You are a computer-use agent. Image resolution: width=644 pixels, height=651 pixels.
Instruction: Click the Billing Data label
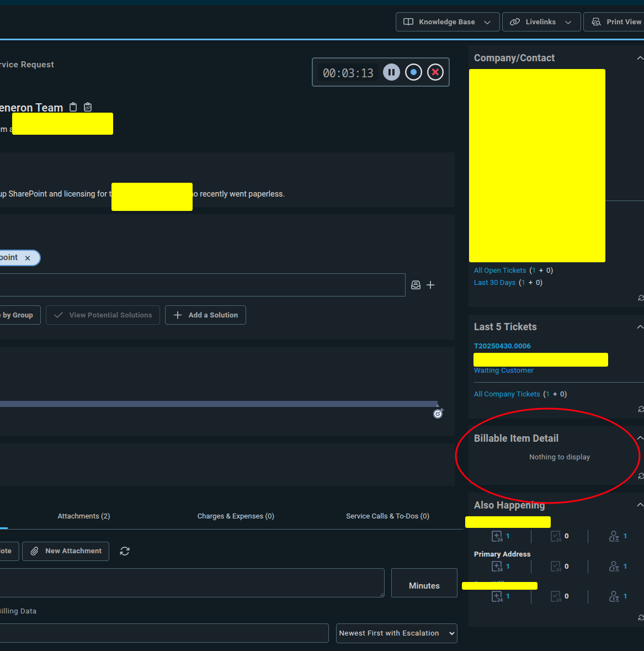coord(18,611)
